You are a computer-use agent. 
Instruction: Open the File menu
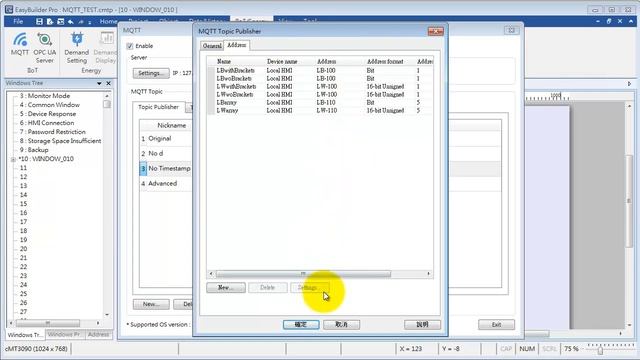(x=18, y=21)
